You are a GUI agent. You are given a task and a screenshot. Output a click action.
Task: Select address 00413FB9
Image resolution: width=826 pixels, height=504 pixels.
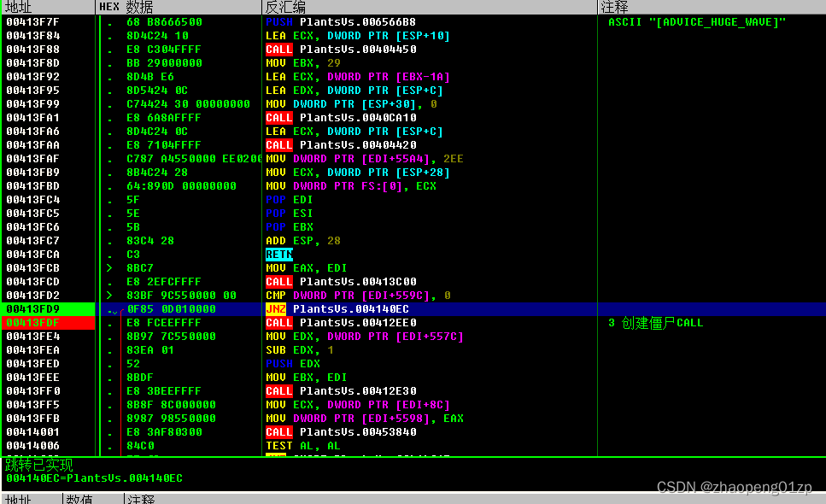pyautogui.click(x=32, y=173)
